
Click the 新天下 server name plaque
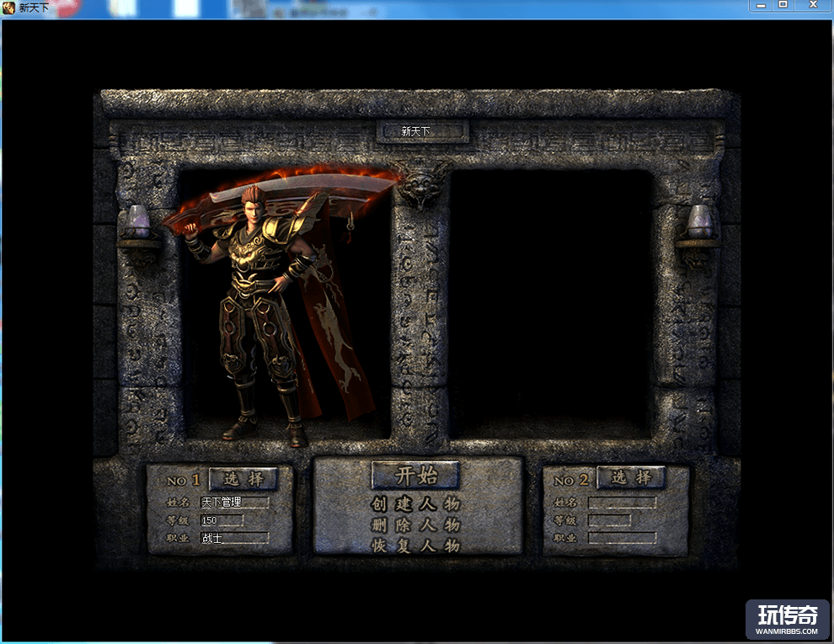tap(423, 131)
